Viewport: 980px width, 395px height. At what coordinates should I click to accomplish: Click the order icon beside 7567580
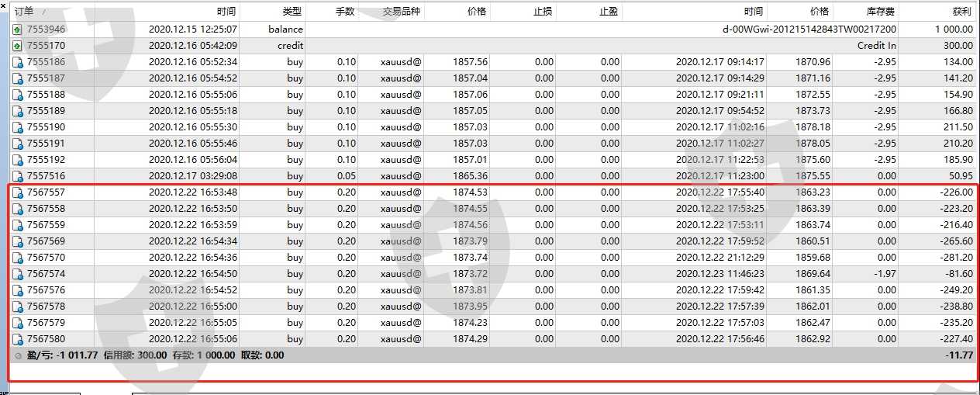[17, 339]
